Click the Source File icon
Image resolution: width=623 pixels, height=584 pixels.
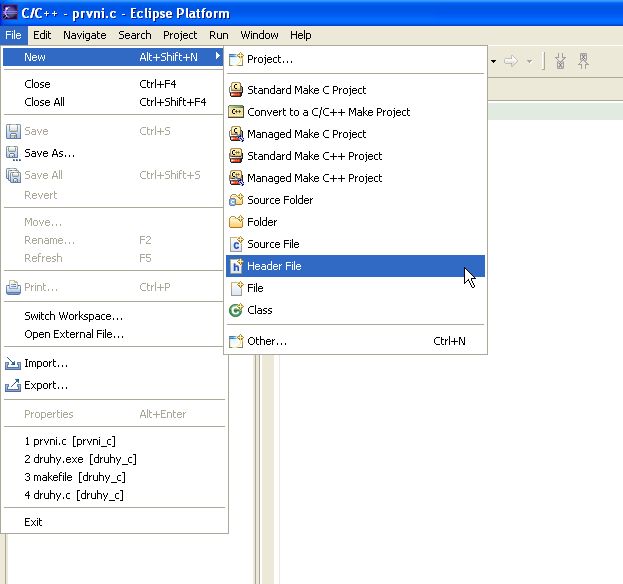coord(236,244)
